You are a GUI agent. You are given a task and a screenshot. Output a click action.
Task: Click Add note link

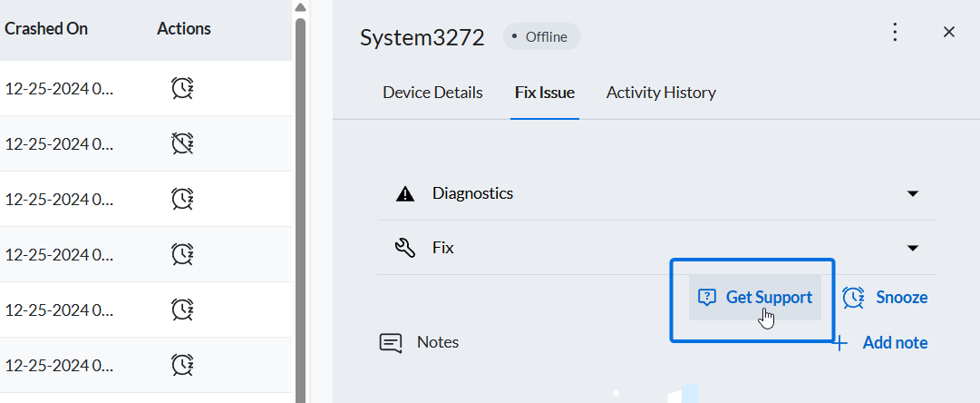pyautogui.click(x=881, y=343)
